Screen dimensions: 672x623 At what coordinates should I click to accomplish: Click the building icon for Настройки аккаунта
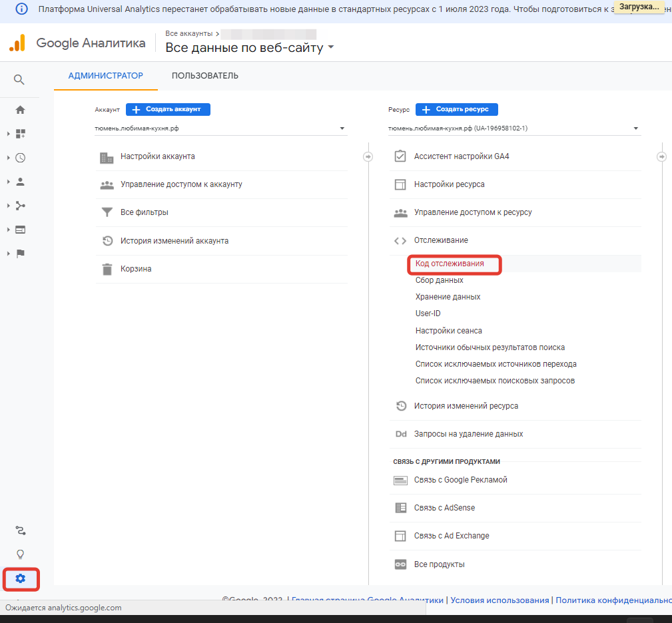[x=107, y=158]
